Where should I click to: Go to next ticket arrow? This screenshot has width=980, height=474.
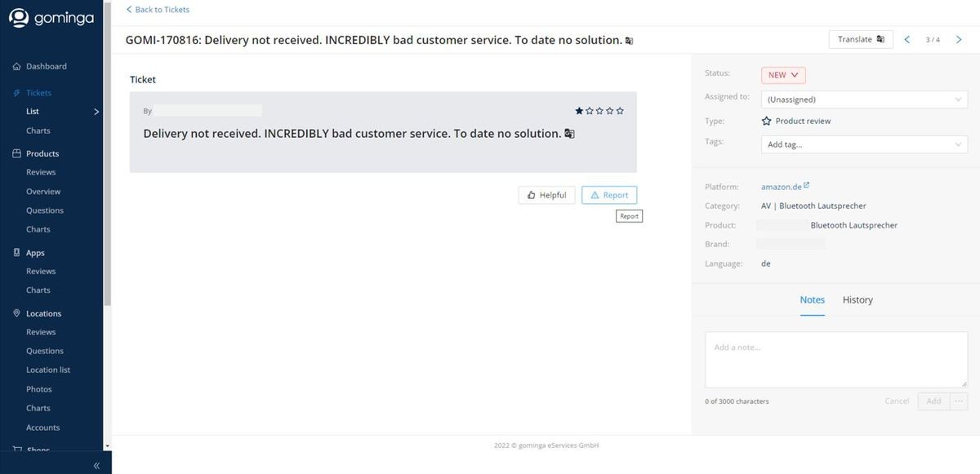959,39
